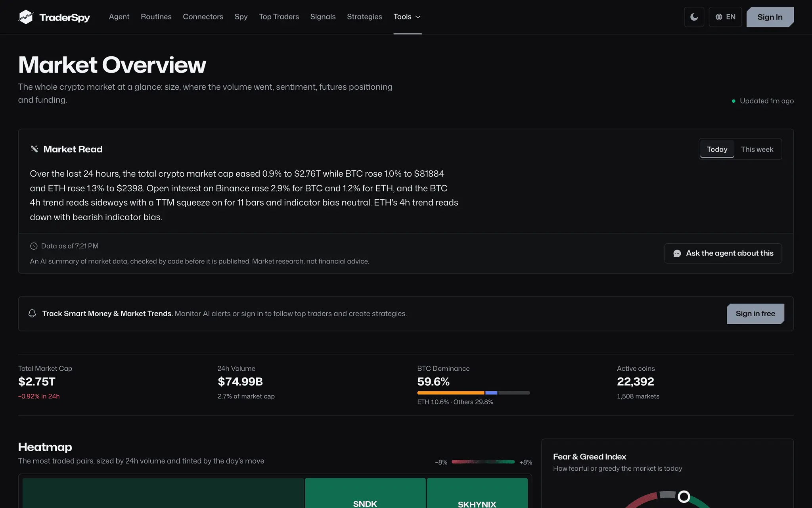Image resolution: width=812 pixels, height=508 pixels.
Task: Click the TraderSpy logo icon
Action: [x=26, y=17]
